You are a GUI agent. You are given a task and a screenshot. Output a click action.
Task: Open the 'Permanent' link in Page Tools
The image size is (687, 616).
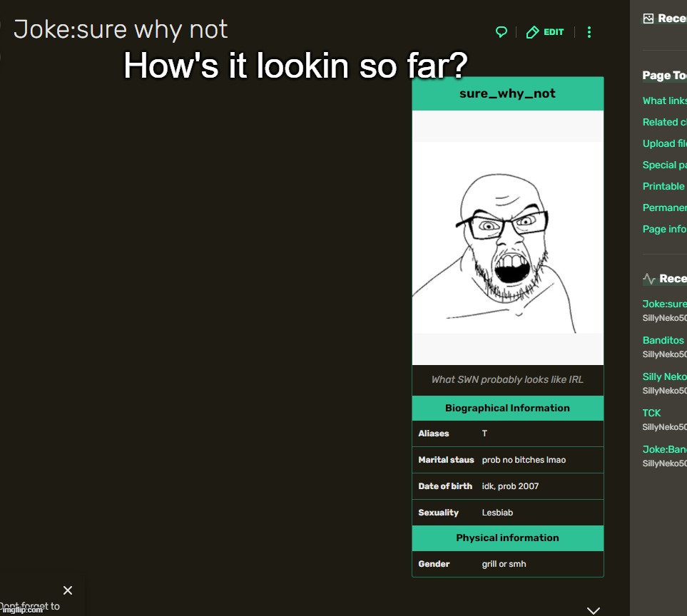tap(664, 207)
